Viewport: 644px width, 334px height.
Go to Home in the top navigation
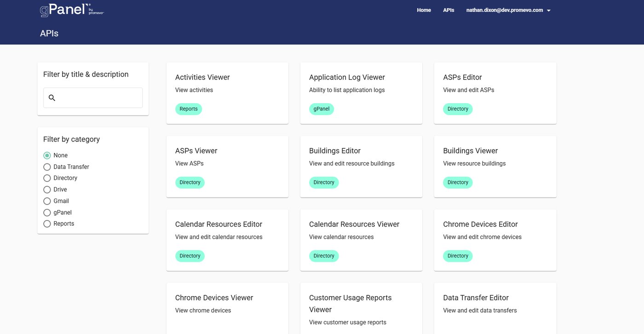point(424,10)
